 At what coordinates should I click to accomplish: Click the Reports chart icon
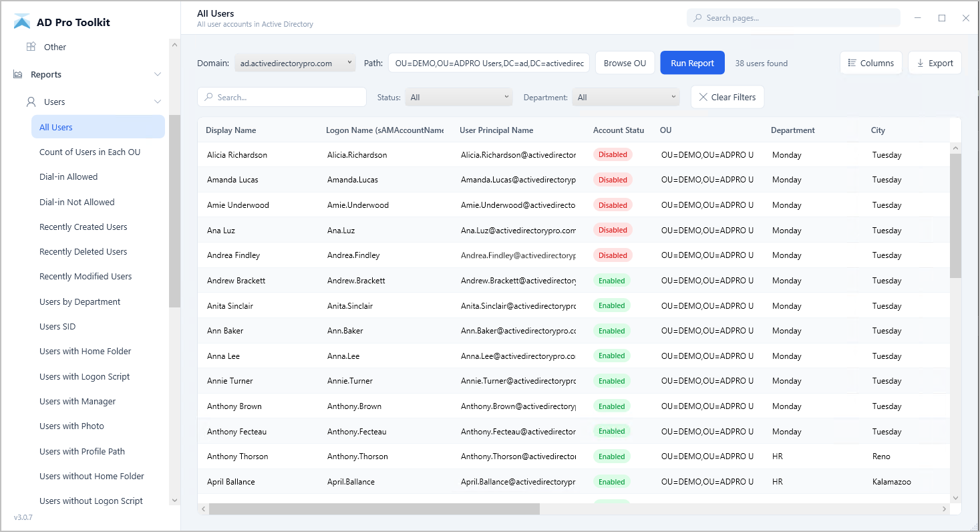point(18,74)
